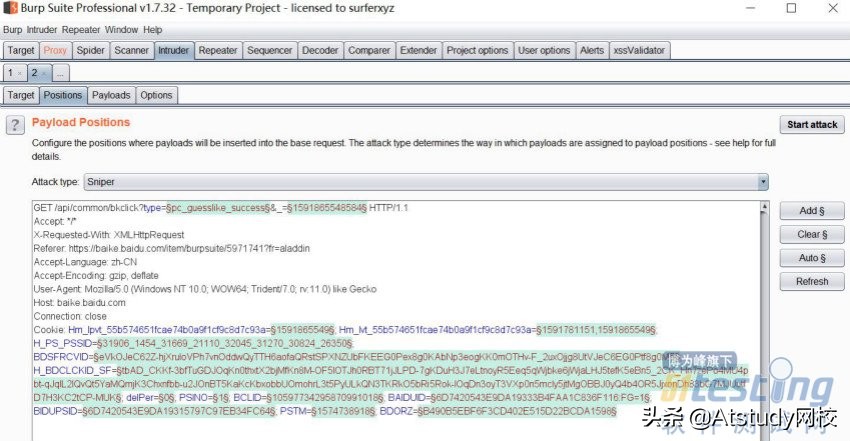
Task: Click the Host: baike.baidu.com line
Action: tap(80, 303)
